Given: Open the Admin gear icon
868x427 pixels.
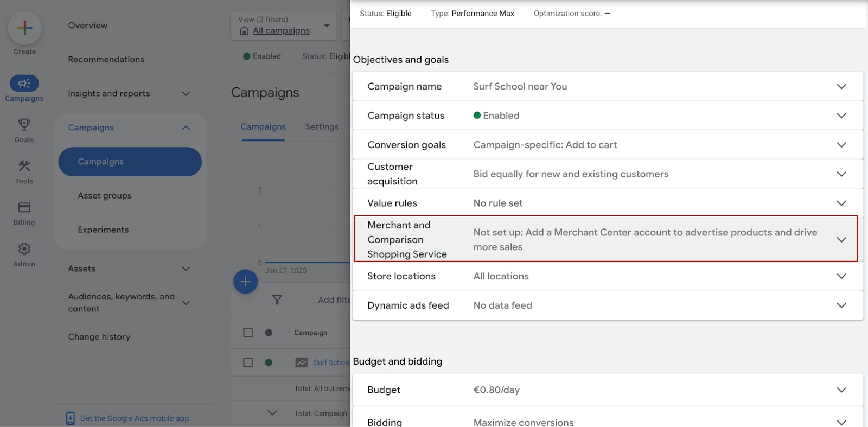Looking at the screenshot, I should [x=24, y=248].
